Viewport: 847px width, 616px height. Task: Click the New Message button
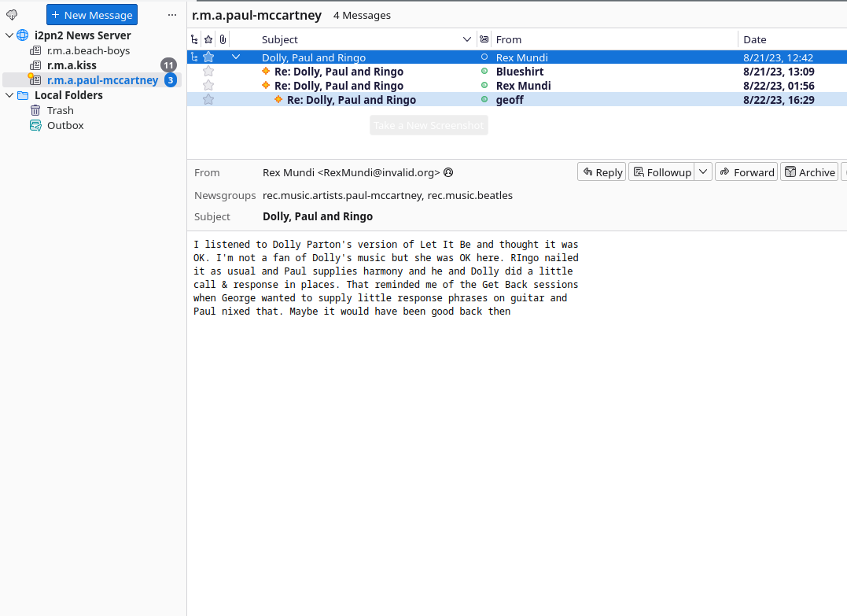92,15
